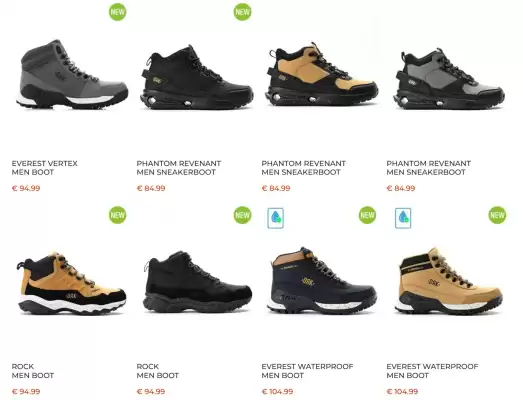Click NEW badge on tan Rock boot
The image size is (523, 400).
118,215
